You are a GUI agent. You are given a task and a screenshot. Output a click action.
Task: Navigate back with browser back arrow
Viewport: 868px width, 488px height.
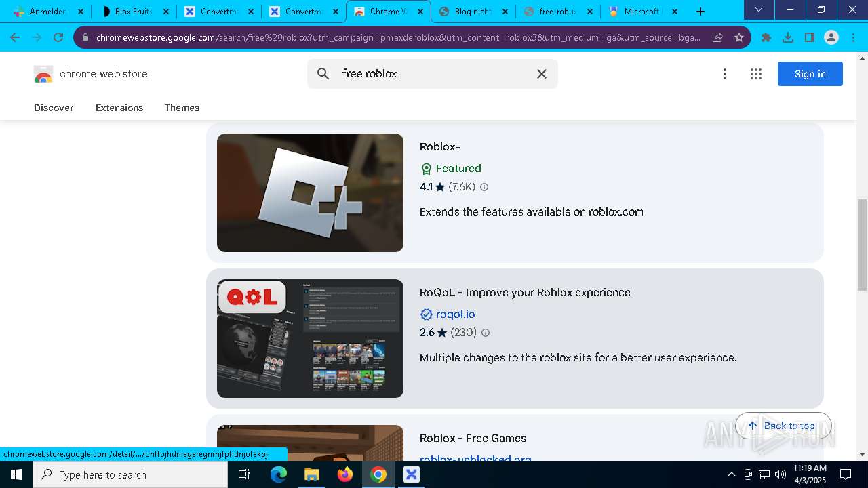(15, 37)
